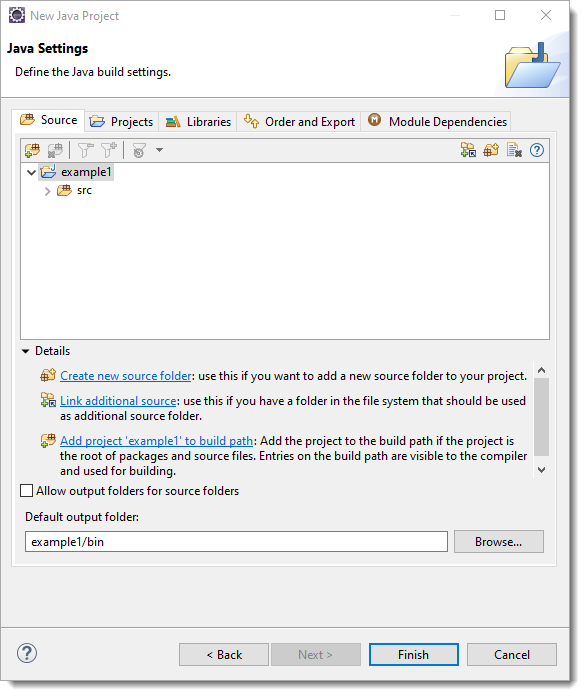Click the Details scrollbar down arrow
Screen dimensions: 585x696
[x=542, y=470]
